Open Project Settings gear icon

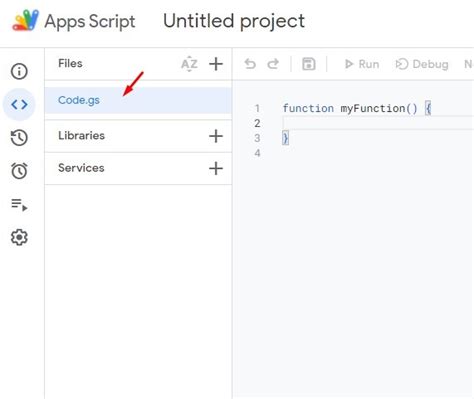click(x=19, y=237)
